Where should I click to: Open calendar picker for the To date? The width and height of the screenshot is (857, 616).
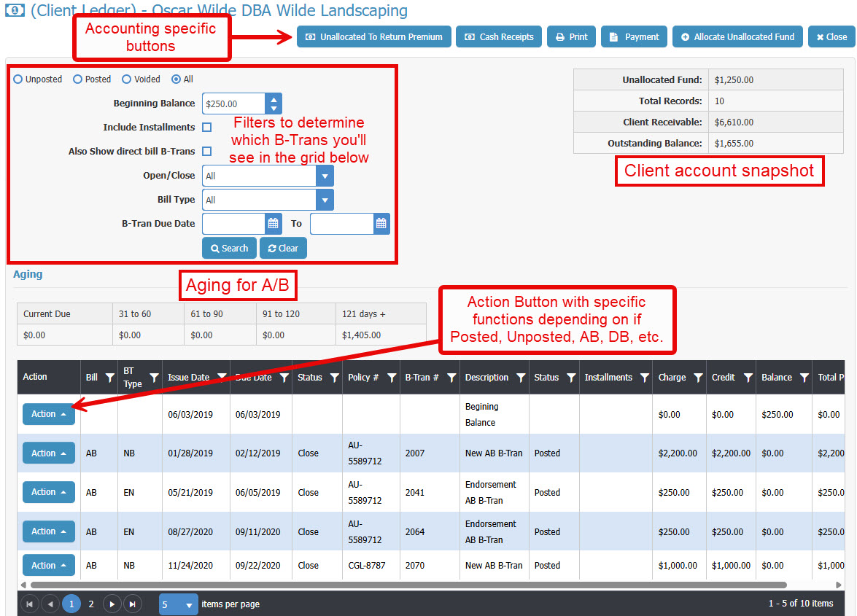pos(381,224)
